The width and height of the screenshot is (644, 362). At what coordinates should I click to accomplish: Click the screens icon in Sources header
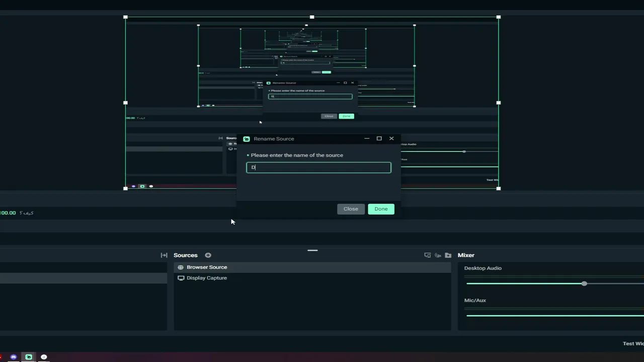point(428,255)
